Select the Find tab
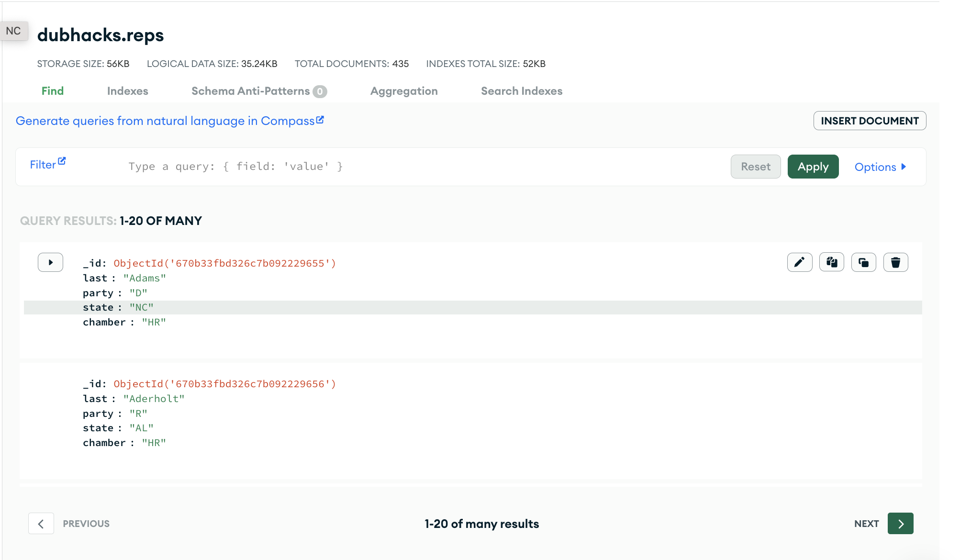This screenshot has height=560, width=960. tap(53, 91)
